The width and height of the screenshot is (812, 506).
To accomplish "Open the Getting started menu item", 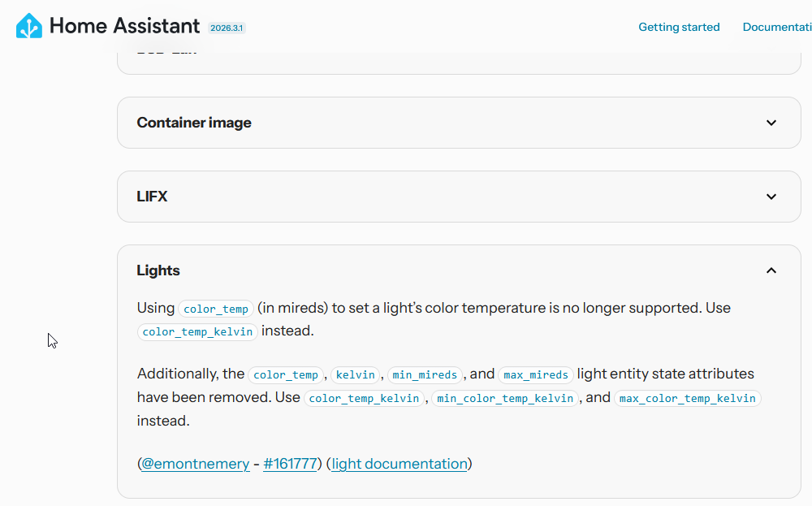I will pos(679,27).
